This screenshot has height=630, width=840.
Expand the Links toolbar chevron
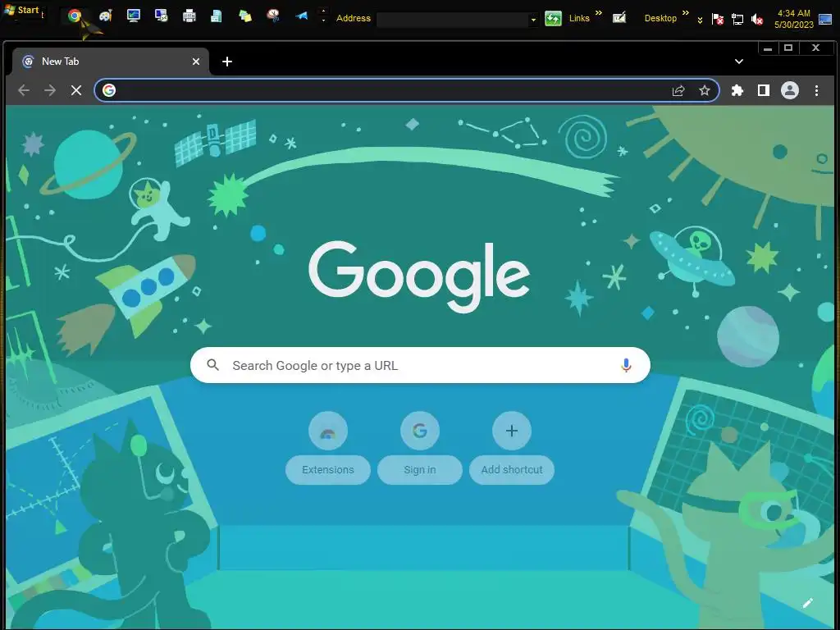click(598, 13)
